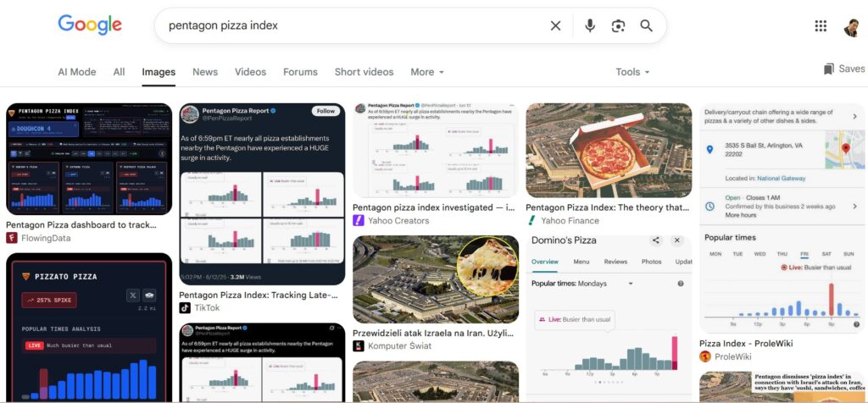Open the Tools dropdown

(x=632, y=72)
